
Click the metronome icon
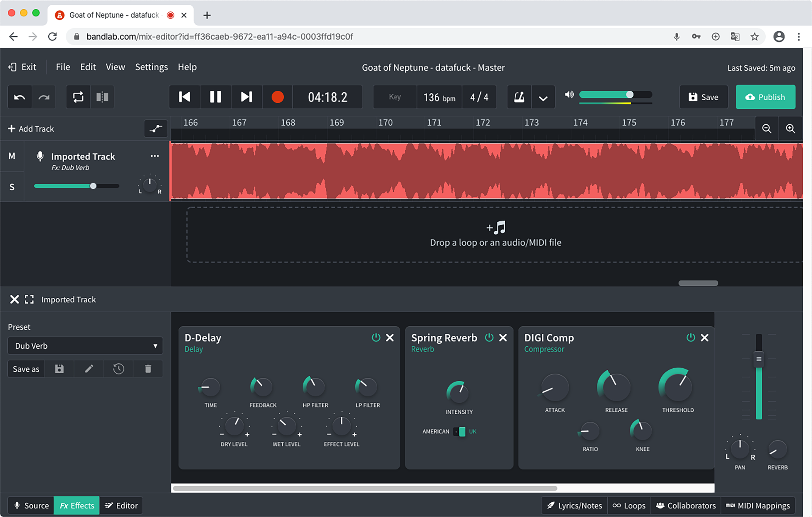[x=519, y=97]
